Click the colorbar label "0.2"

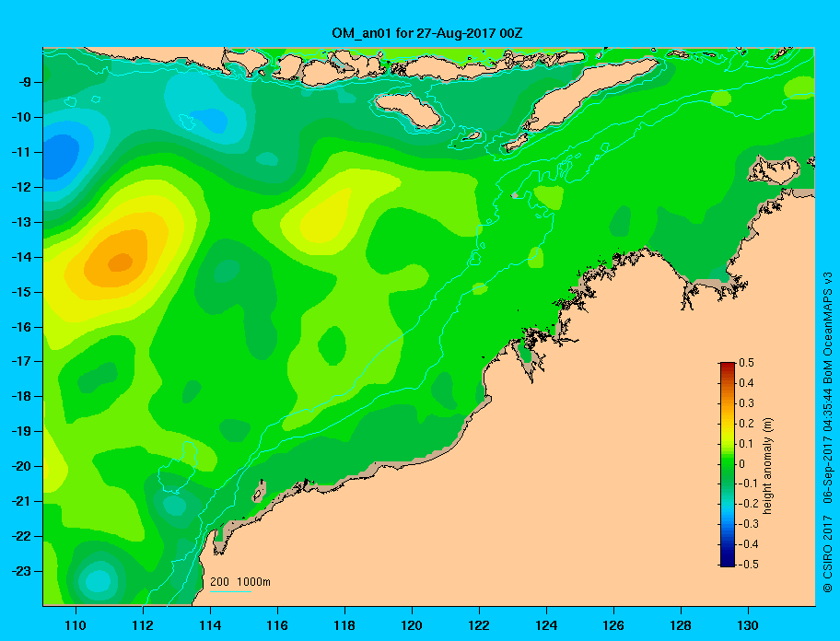(746, 424)
